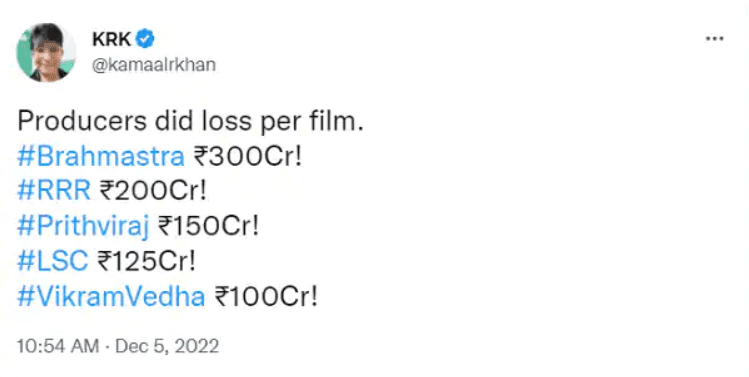This screenshot has height=377, width=749.
Task: Click the 10:54 AM timestamp
Action: pyautogui.click(x=58, y=346)
